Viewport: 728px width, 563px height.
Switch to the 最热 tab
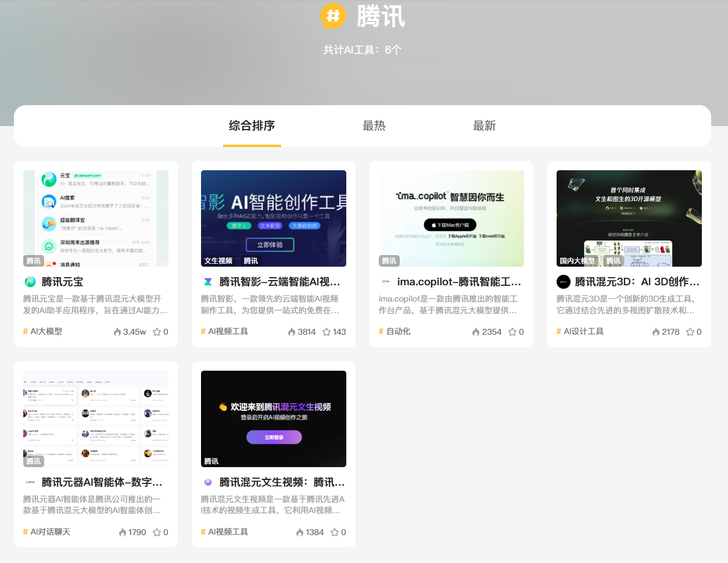pos(374,125)
